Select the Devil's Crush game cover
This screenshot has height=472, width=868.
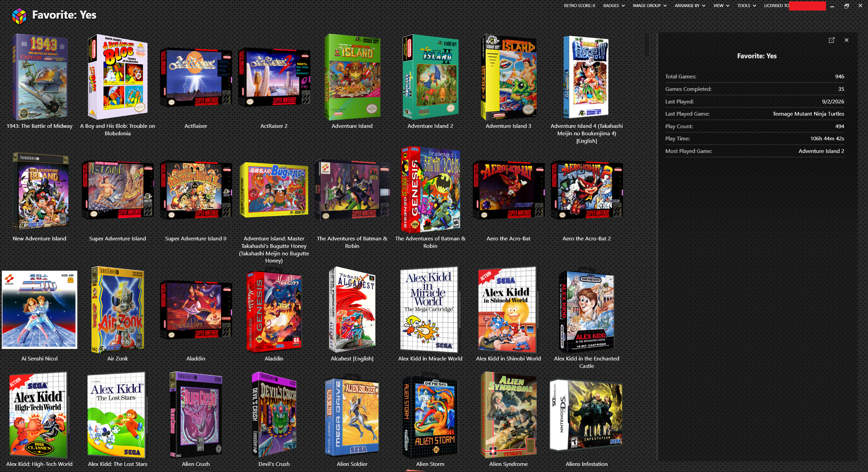274,415
